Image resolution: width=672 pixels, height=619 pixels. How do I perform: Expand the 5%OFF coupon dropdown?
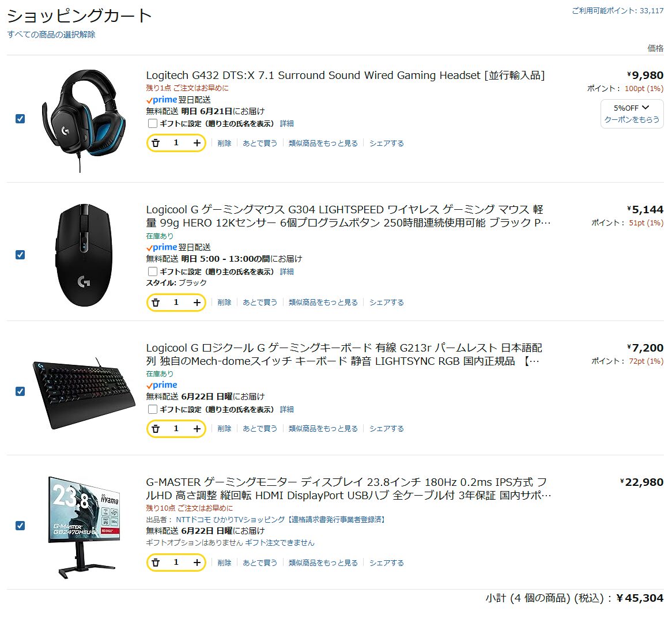point(632,114)
